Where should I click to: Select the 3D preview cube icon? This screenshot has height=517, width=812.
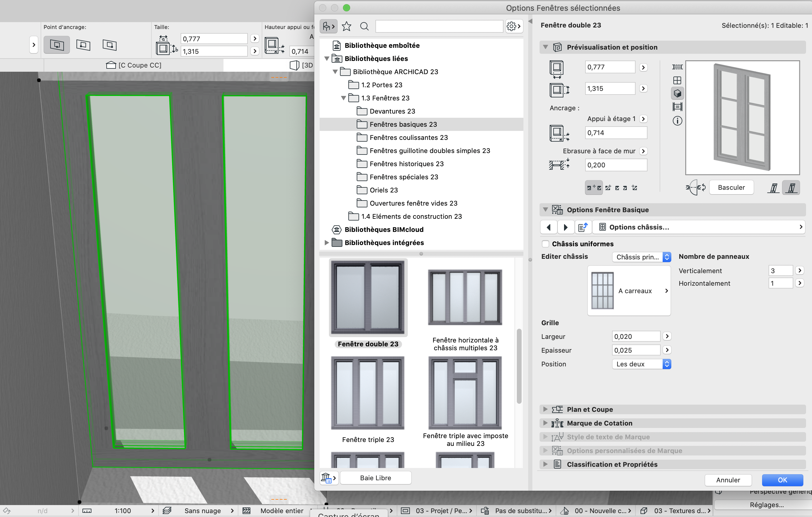click(x=677, y=94)
